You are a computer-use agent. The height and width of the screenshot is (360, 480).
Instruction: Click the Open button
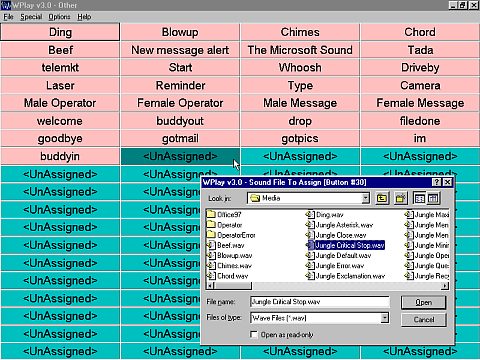pos(424,302)
